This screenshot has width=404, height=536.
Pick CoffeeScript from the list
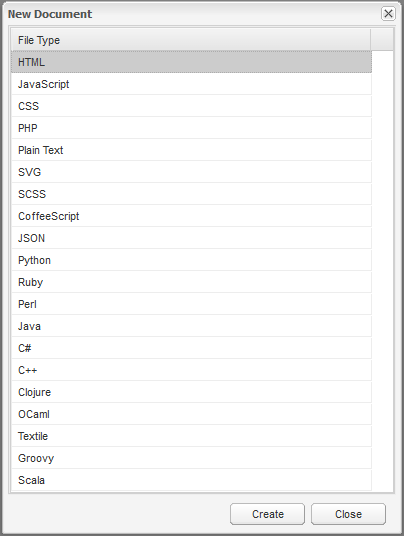[x=191, y=216]
